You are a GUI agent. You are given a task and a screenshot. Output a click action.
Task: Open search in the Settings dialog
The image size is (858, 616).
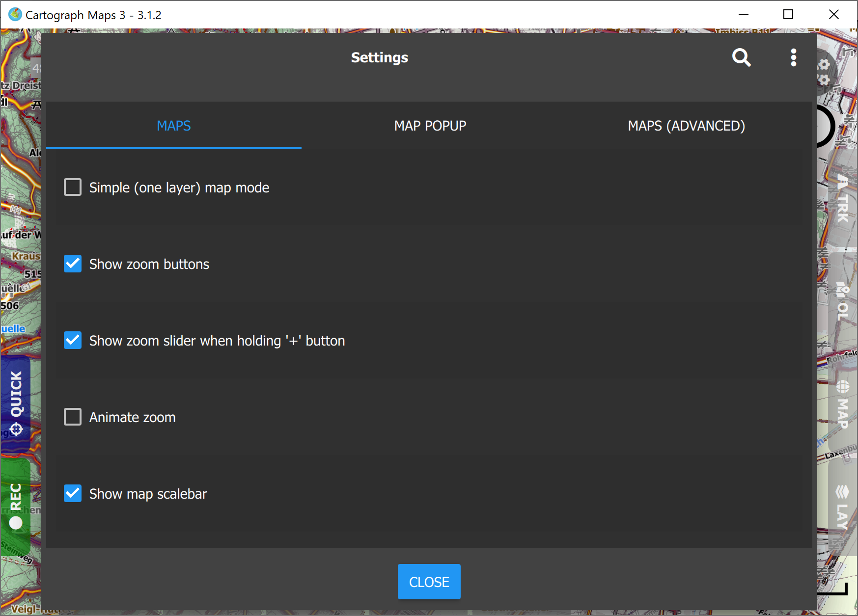point(742,57)
